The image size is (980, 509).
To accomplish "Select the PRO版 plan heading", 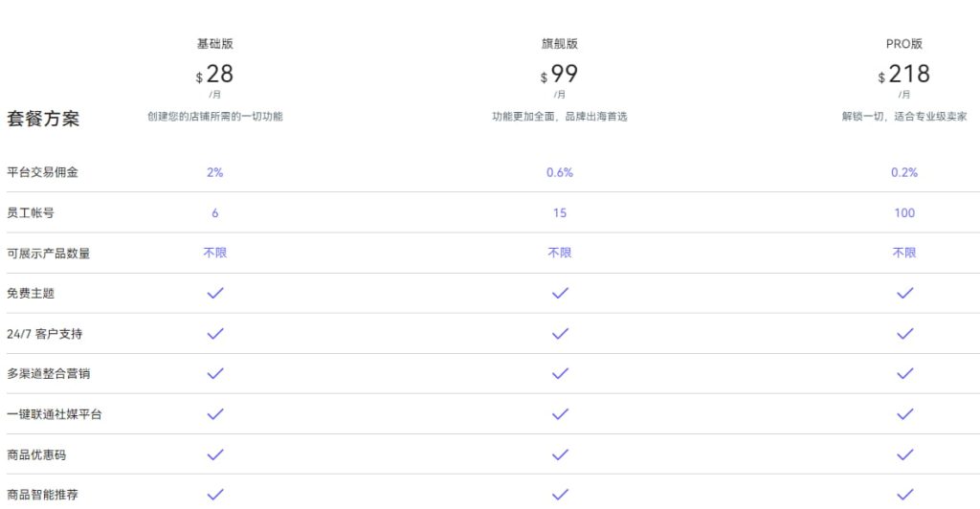I will coord(904,44).
